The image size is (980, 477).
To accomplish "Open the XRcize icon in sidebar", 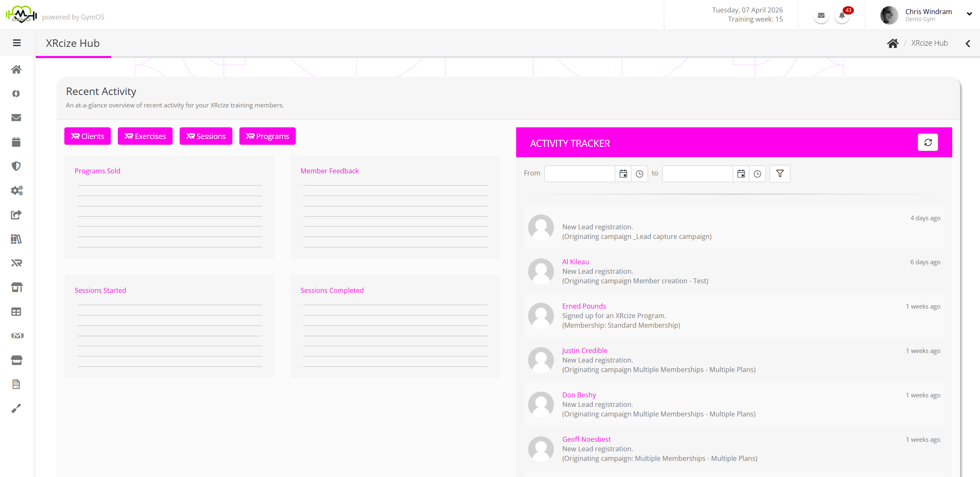I will point(16,263).
